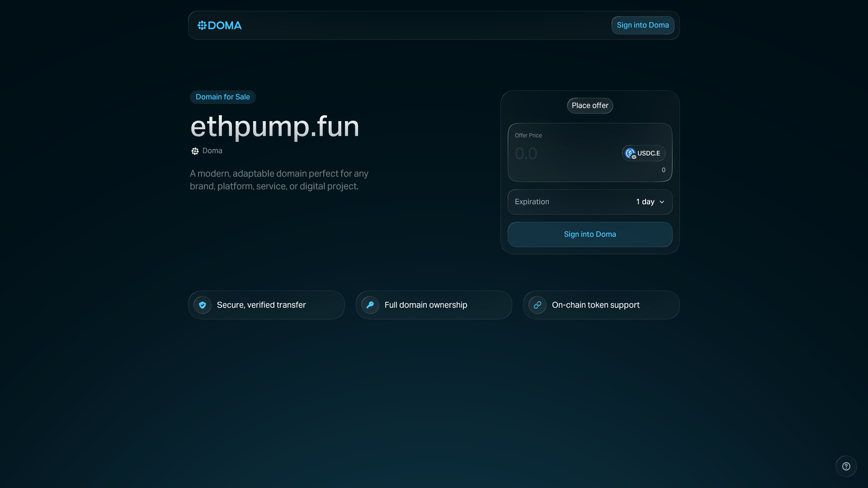Click the Doma network icon beside domain name
Viewport: 868px width, 488px height.
click(194, 151)
